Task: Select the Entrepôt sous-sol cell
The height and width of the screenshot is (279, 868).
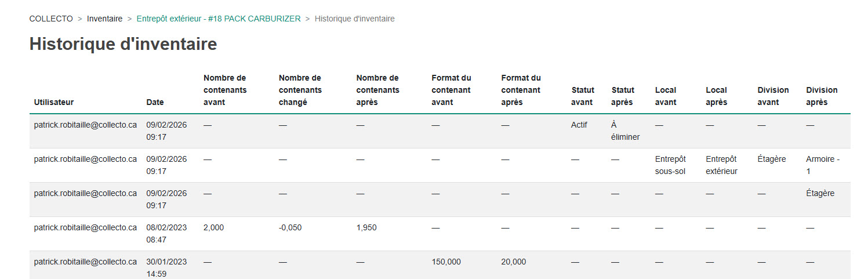Action: pos(670,165)
